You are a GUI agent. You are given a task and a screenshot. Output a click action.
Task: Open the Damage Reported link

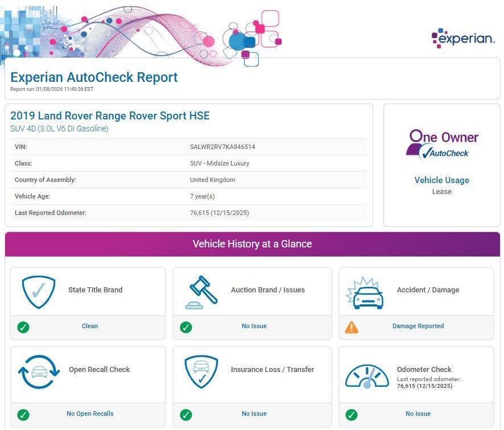pyautogui.click(x=418, y=326)
